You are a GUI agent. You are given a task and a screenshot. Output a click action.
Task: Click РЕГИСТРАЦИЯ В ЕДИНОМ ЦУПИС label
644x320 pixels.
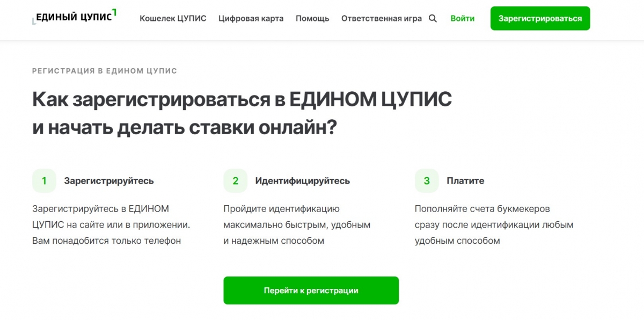pos(105,71)
